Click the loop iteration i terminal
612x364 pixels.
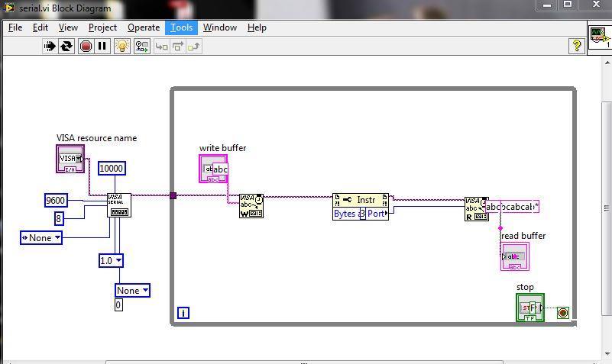pyautogui.click(x=183, y=313)
